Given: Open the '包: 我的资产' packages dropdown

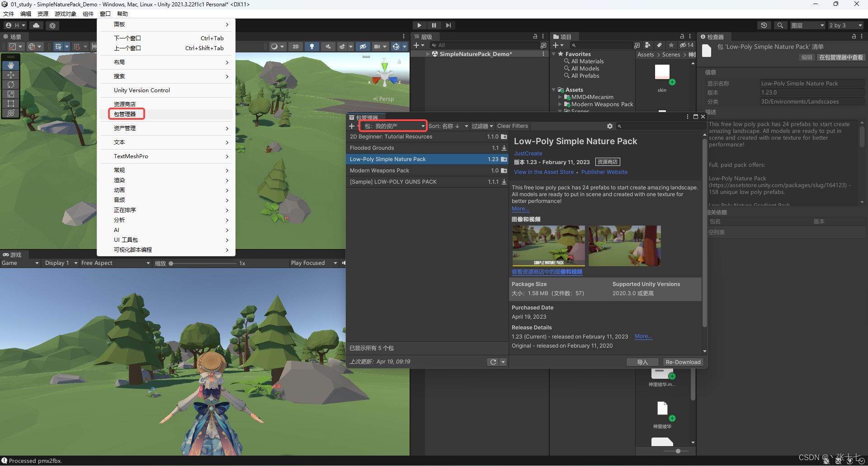Looking at the screenshot, I should coord(392,126).
